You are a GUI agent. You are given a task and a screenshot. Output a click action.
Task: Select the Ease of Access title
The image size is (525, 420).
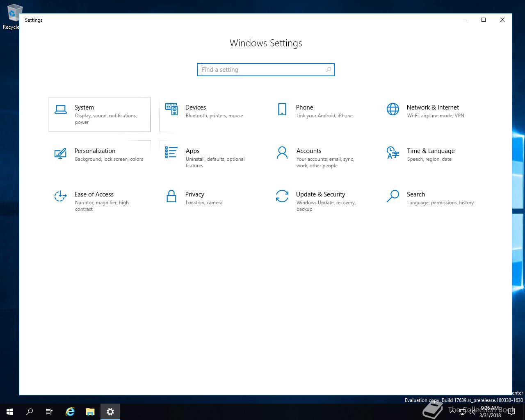pyautogui.click(x=94, y=194)
